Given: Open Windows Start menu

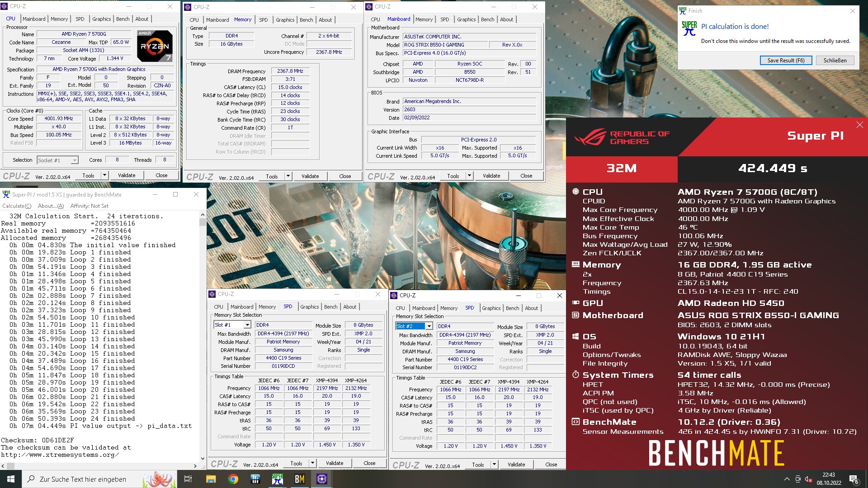Looking at the screenshot, I should click(11, 479).
